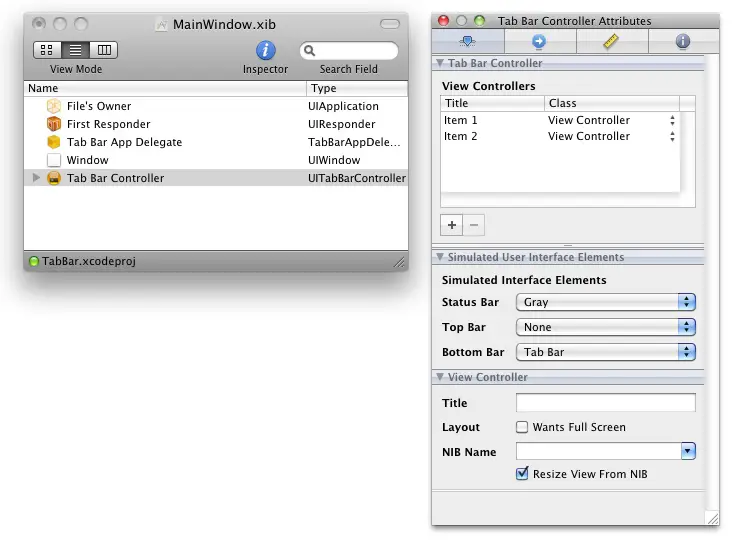
Task: Click the UIResponder type cell
Action: 342,124
